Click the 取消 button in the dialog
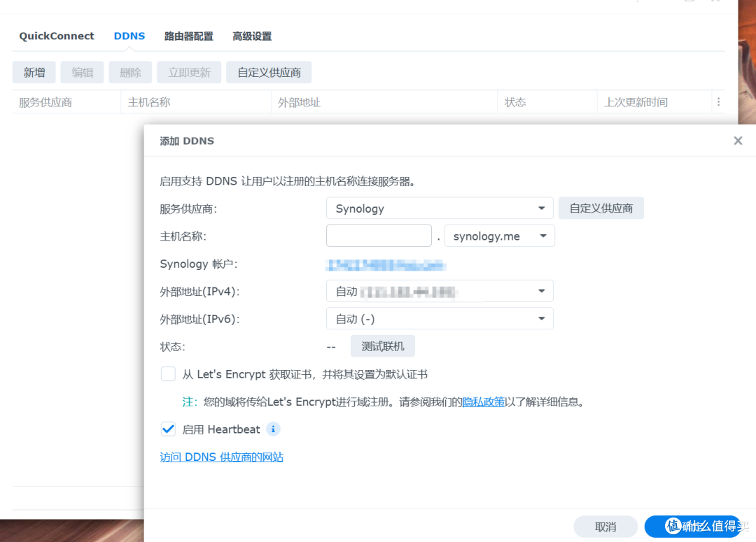The width and height of the screenshot is (756, 542). (605, 527)
